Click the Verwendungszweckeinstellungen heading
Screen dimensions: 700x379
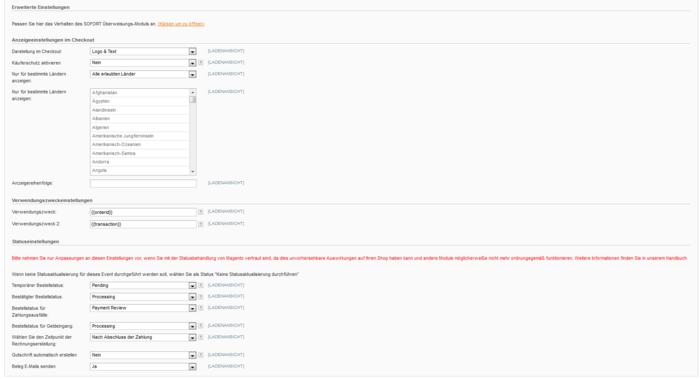tap(52, 200)
